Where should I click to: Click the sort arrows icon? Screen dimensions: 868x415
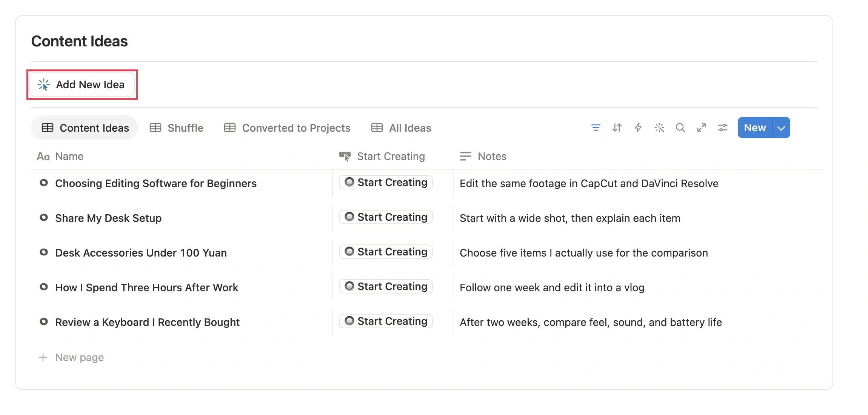click(617, 128)
